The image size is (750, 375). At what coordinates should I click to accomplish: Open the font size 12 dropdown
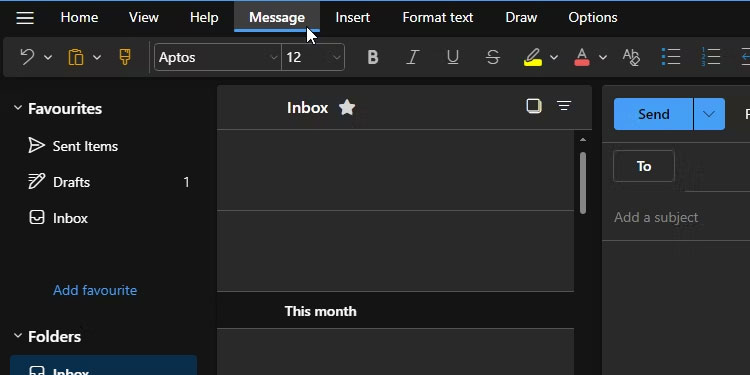click(313, 57)
